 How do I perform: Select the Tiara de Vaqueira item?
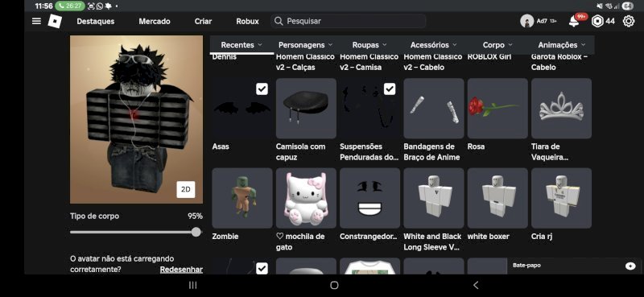coord(561,109)
